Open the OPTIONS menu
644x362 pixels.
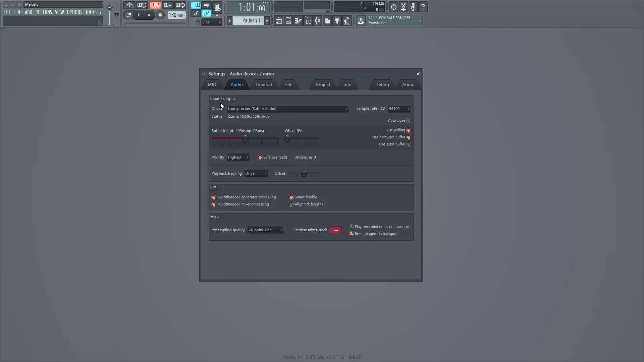pos(74,12)
